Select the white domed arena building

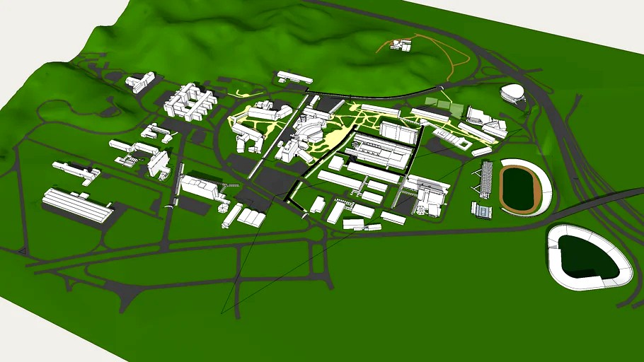click(x=513, y=93)
